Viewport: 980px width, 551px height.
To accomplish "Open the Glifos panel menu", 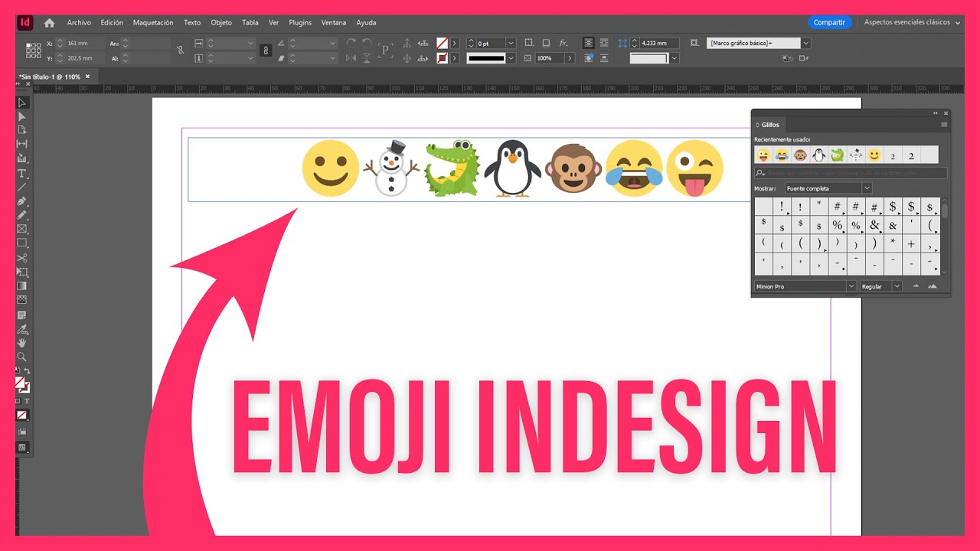I will [x=944, y=125].
